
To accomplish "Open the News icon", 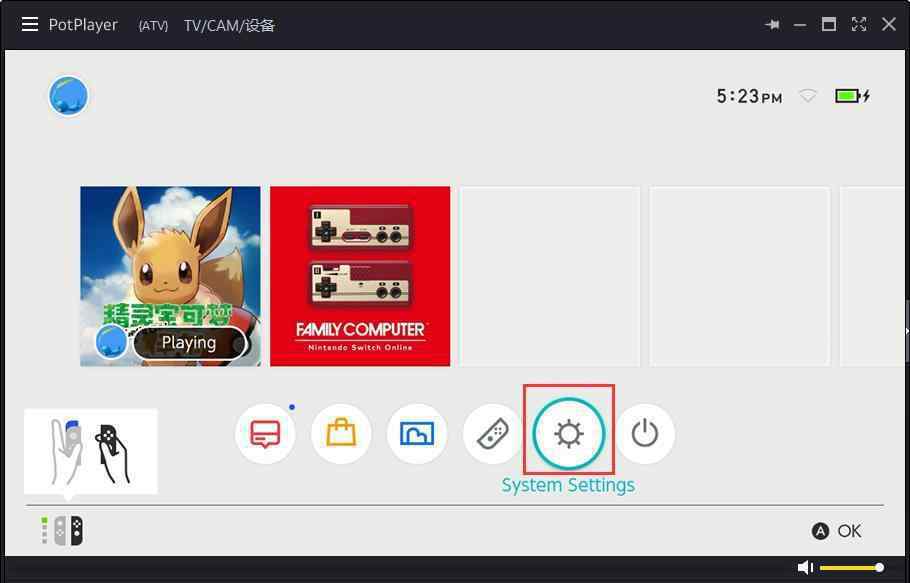I will coord(265,434).
